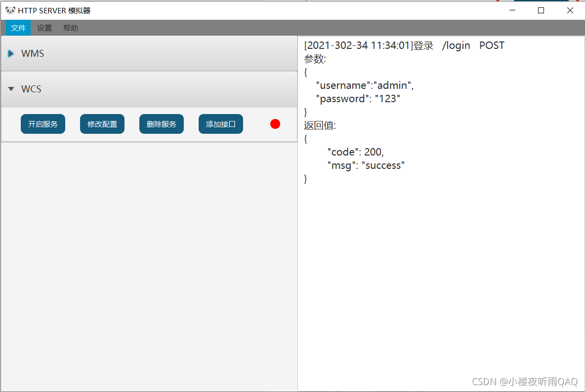The width and height of the screenshot is (585, 392).
Task: Click the "code": 200 line
Action: click(x=356, y=152)
